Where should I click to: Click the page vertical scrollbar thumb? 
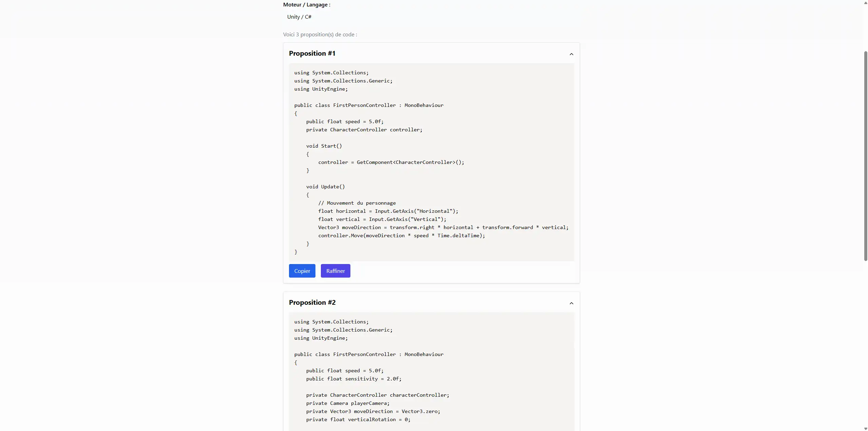[865, 156]
